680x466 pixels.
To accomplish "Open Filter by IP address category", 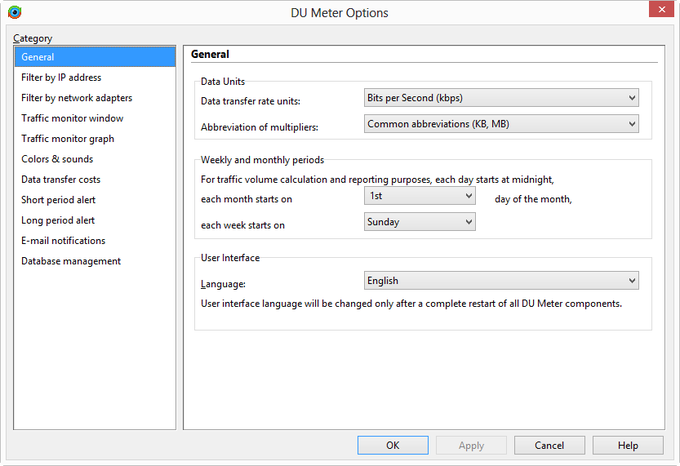I will (x=61, y=77).
